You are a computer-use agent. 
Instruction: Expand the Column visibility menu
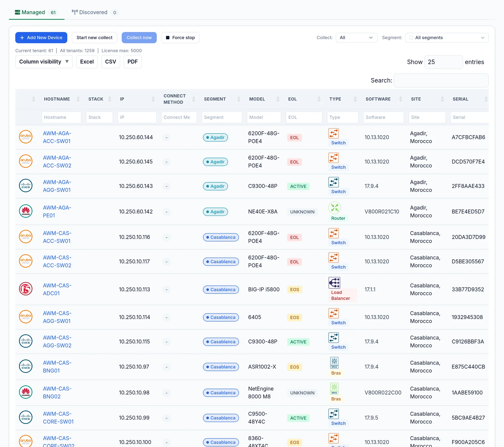[44, 62]
